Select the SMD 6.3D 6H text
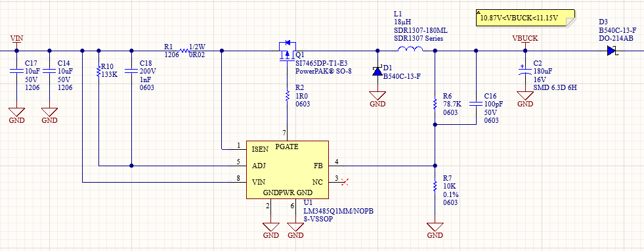The width and height of the screenshot is (644, 251). 555,88
